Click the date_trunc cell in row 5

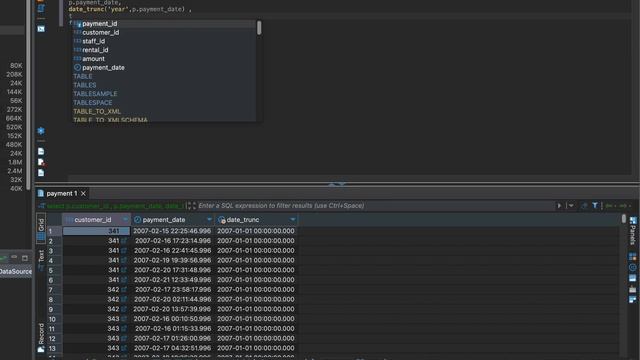[256, 270]
